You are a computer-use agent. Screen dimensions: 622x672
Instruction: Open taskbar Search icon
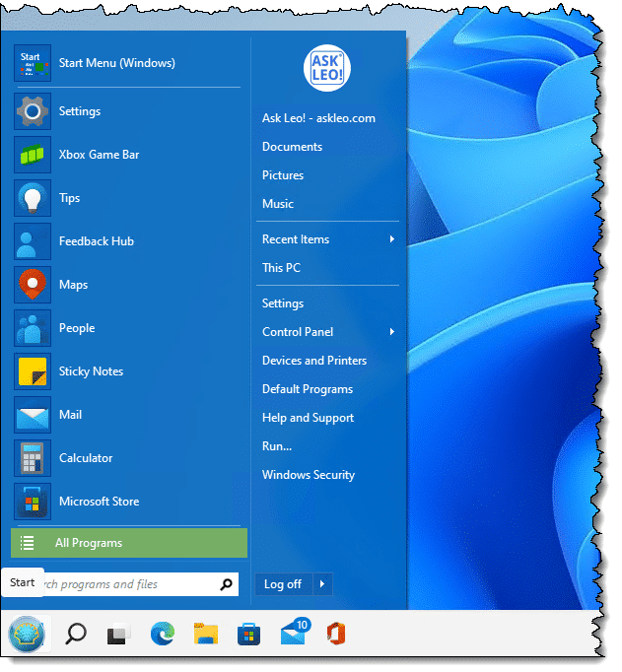(x=76, y=634)
